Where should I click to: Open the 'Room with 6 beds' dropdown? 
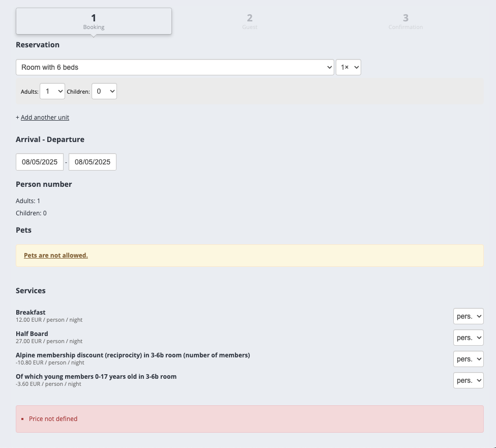pos(174,67)
